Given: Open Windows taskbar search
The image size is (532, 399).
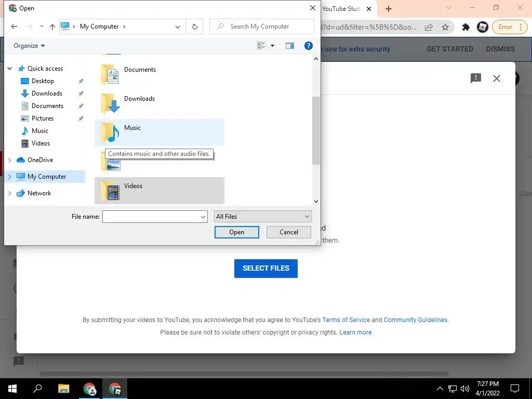Looking at the screenshot, I should [37, 389].
